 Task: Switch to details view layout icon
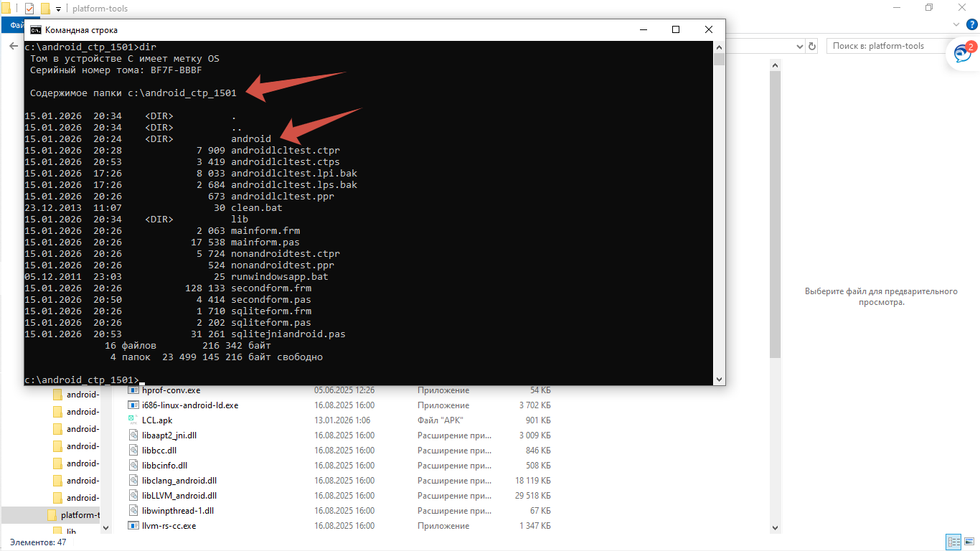(953, 542)
